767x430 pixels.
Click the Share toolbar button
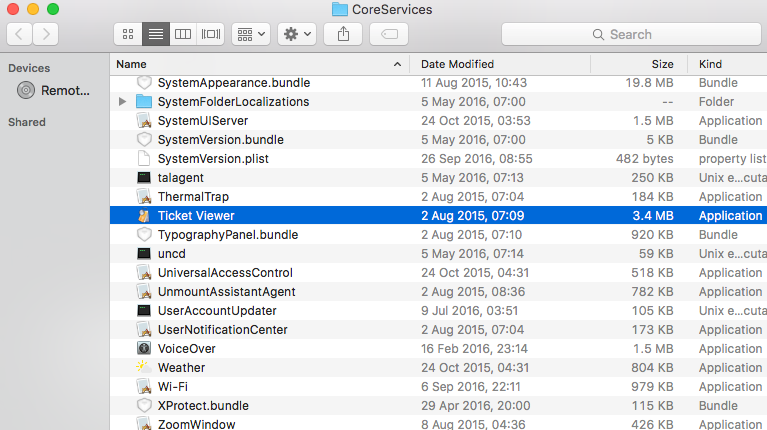343,34
